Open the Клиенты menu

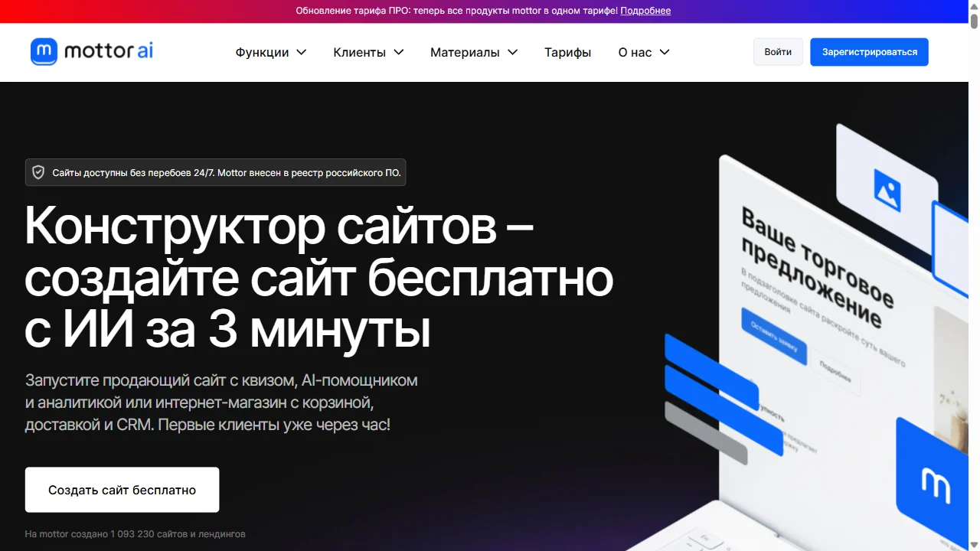pos(368,52)
